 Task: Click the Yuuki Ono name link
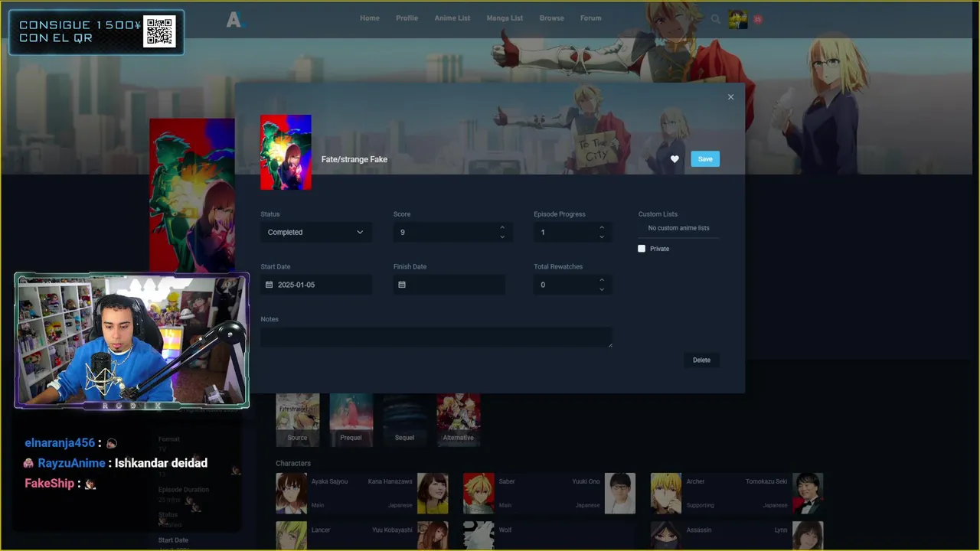click(586, 481)
